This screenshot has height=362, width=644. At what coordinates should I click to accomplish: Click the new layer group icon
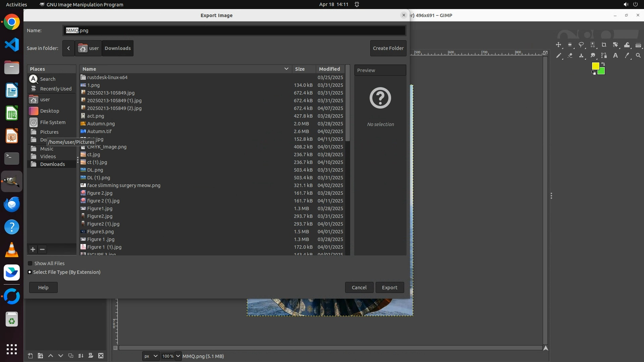coord(40,356)
